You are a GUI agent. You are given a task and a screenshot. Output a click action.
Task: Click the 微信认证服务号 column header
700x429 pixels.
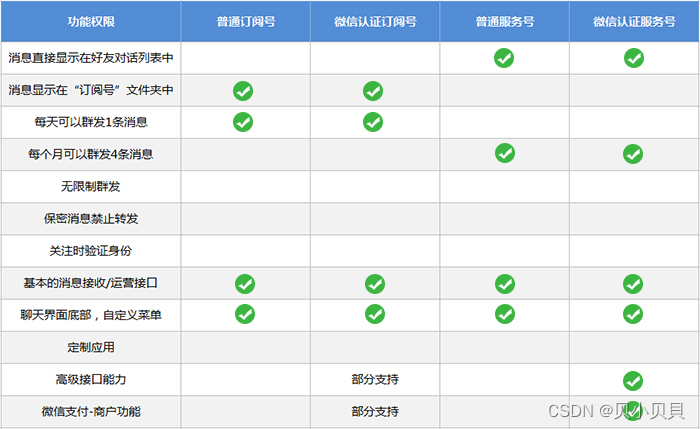click(634, 21)
